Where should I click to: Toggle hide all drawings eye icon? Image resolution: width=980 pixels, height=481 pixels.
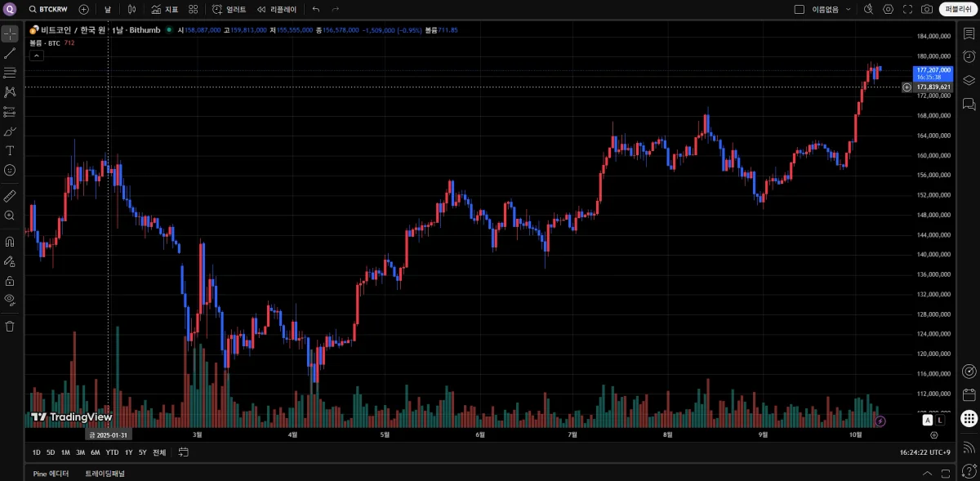(10, 299)
